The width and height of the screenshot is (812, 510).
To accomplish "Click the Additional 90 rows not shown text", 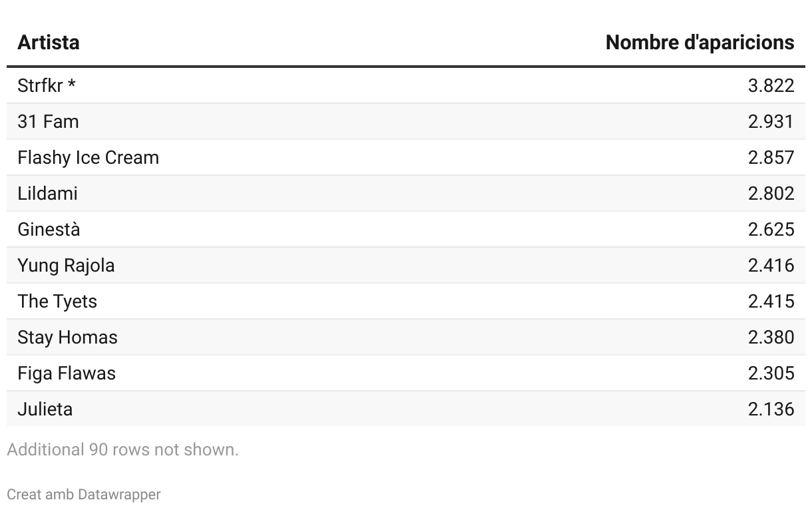I will pos(122,450).
